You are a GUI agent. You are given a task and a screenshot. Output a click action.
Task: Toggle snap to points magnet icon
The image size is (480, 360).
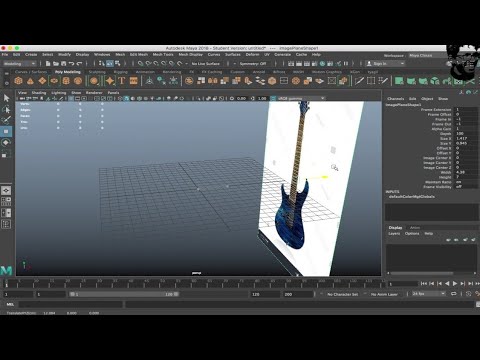coord(156,63)
